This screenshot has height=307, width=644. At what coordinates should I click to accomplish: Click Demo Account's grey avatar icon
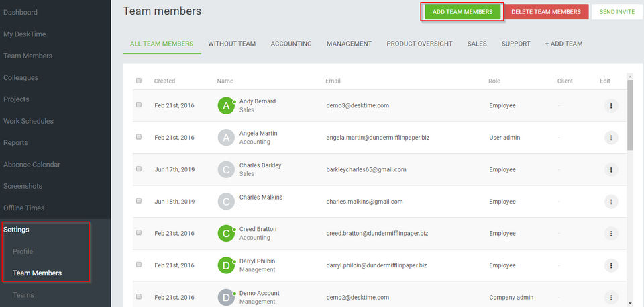(x=227, y=297)
